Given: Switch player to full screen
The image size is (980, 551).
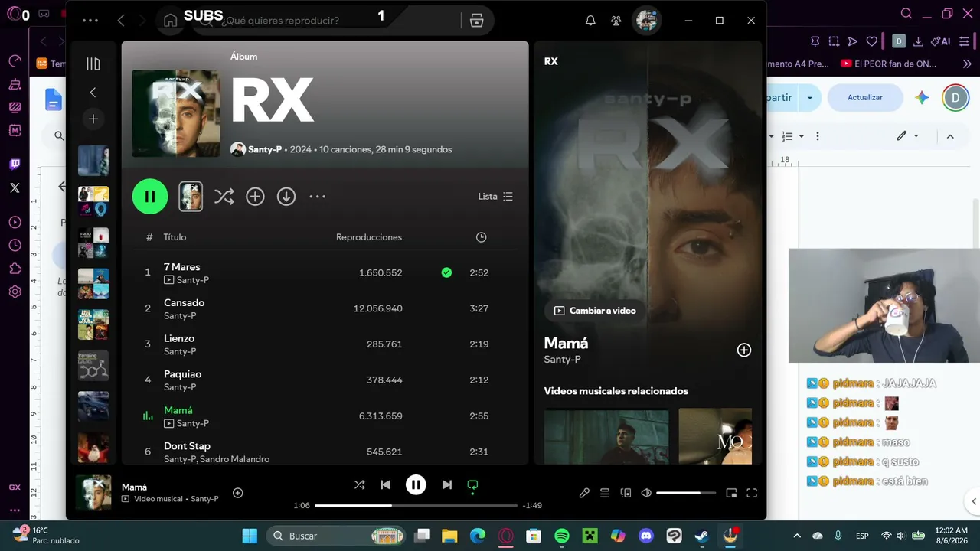Looking at the screenshot, I should click(x=752, y=493).
